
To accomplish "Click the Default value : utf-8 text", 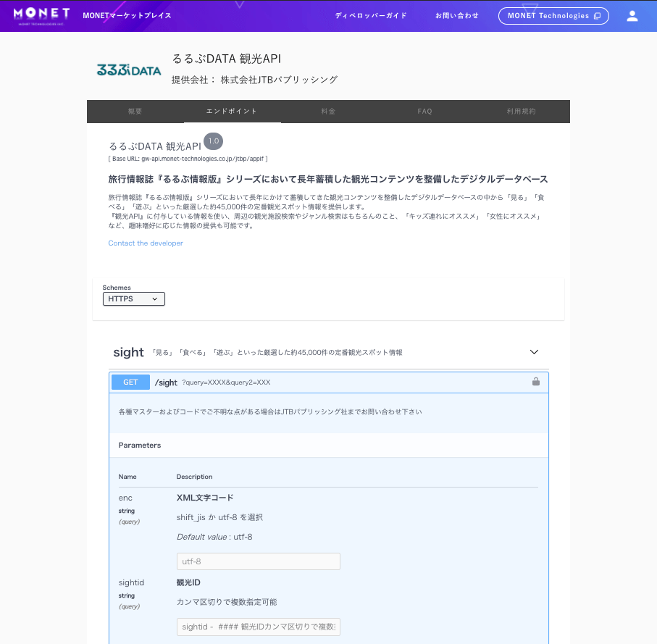I will tap(214, 537).
